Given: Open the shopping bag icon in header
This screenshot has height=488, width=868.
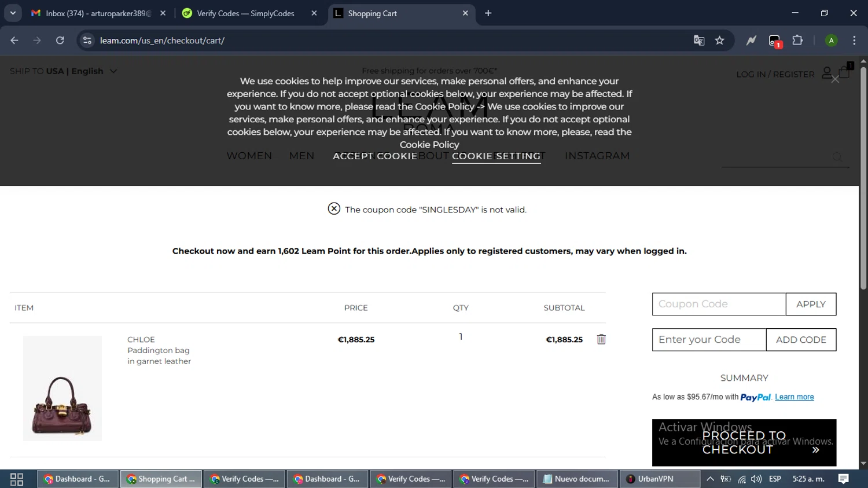Looking at the screenshot, I should click(x=845, y=72).
